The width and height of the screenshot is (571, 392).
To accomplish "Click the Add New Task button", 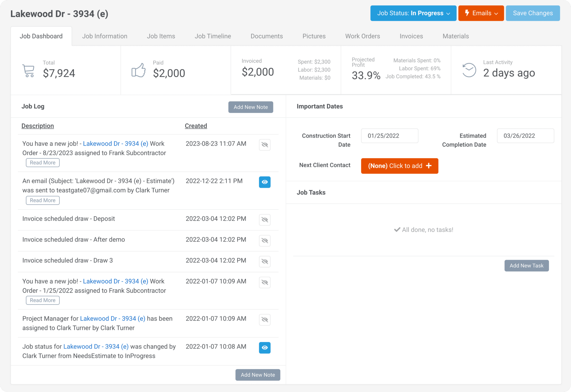I will click(x=527, y=266).
